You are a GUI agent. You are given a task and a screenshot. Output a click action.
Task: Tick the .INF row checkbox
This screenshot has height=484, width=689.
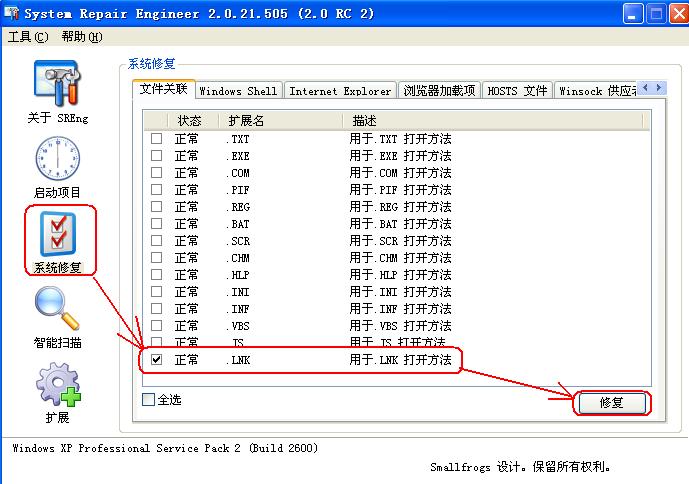pos(156,309)
